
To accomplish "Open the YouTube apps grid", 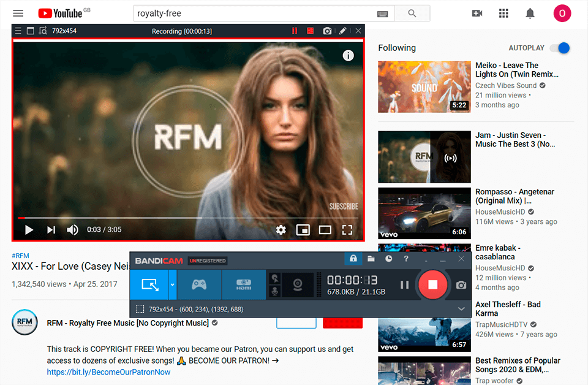I will (x=503, y=13).
